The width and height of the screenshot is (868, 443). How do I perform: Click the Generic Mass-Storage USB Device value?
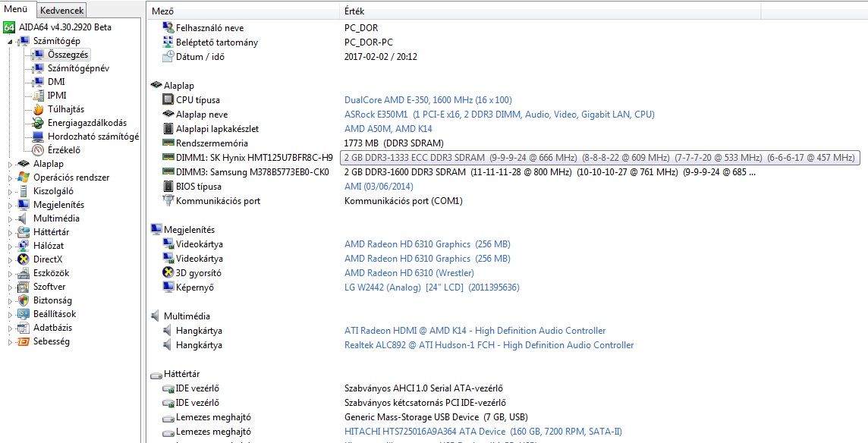tap(436, 416)
